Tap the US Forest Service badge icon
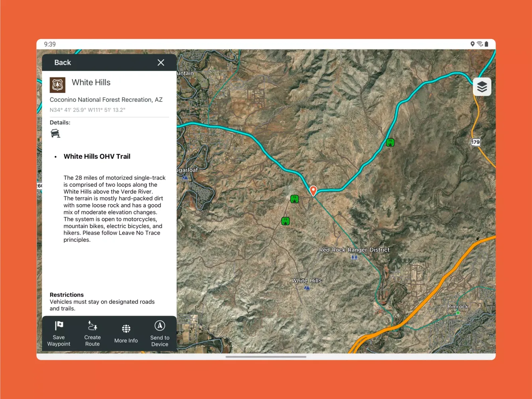 [57, 85]
